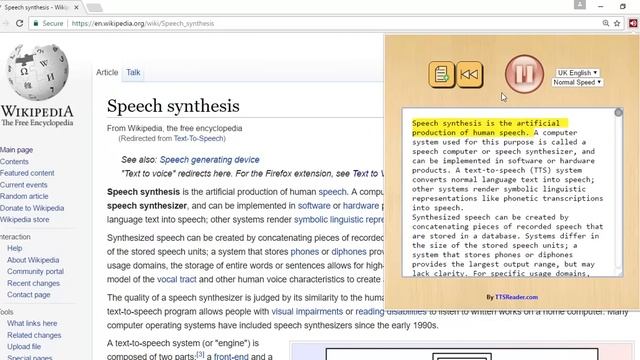Viewport: 640px width, 360px height.
Task: Click the rewind button in TTSReader popup
Action: 469,75
